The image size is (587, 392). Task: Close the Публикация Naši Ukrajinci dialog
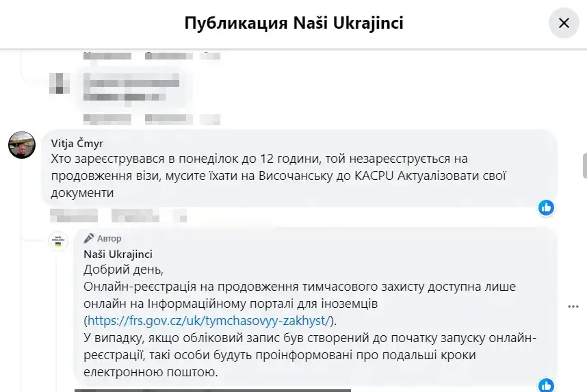coord(564,23)
